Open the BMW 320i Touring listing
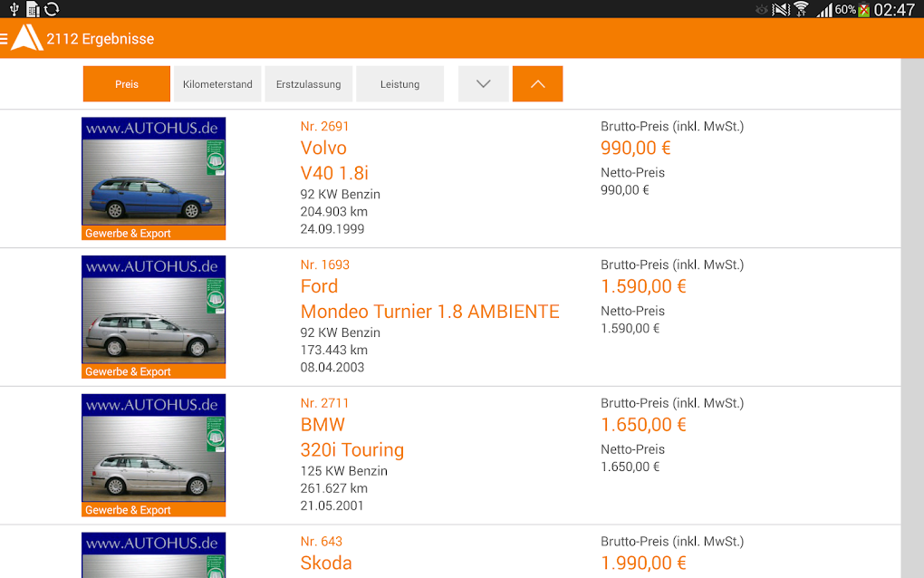Viewport: 924px width, 578px height. tap(352, 449)
